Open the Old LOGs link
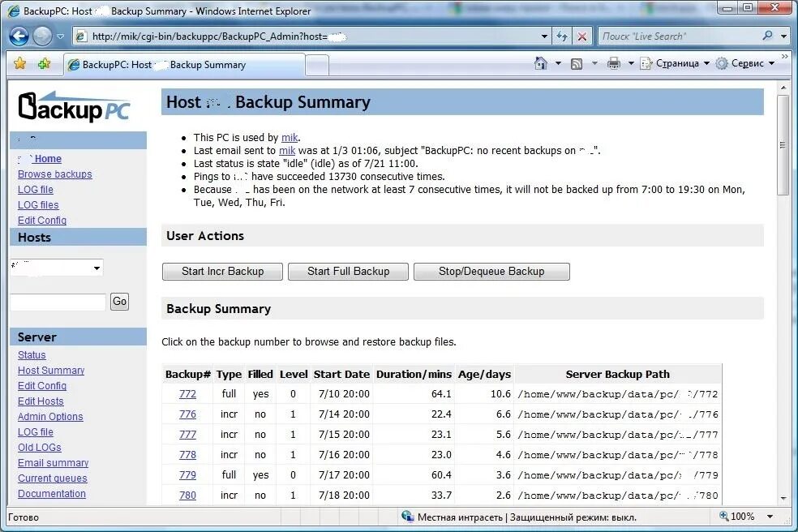The height and width of the screenshot is (532, 798). (x=40, y=447)
